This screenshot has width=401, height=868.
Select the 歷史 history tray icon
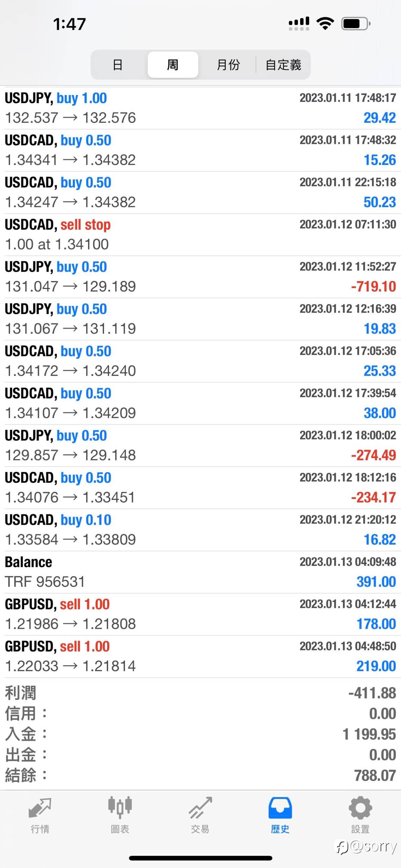tap(280, 808)
